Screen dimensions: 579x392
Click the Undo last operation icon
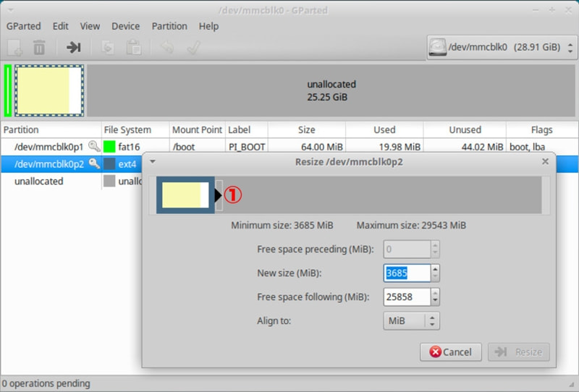pyautogui.click(x=167, y=47)
